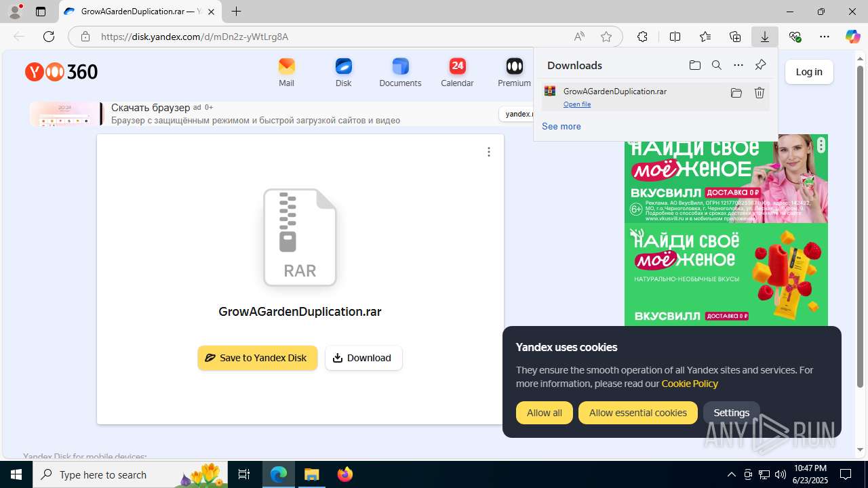Open a new browser tab
This screenshot has width=868, height=488.
pos(236,12)
